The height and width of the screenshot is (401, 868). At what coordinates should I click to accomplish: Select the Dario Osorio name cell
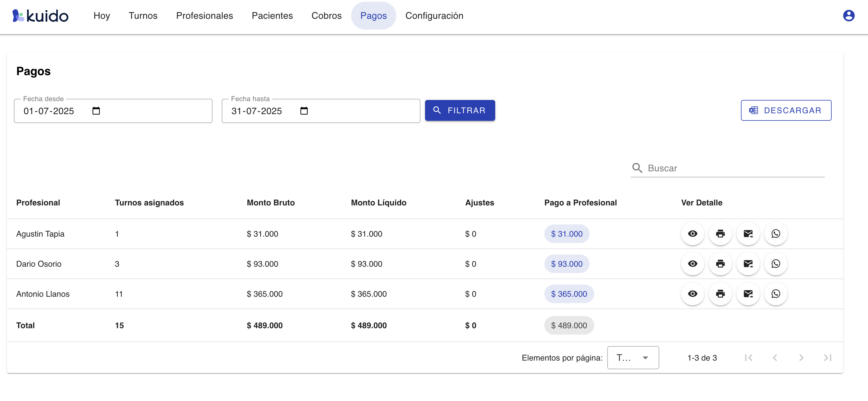39,264
